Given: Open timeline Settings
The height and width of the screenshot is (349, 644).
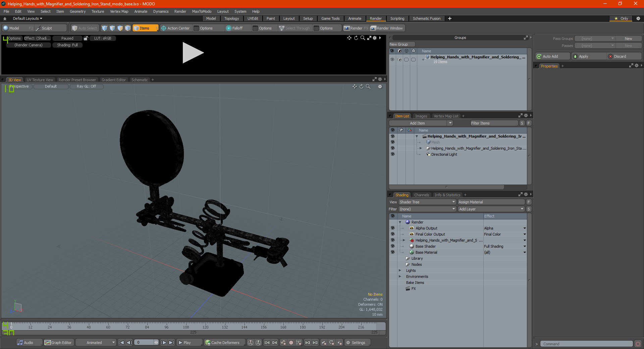Looking at the screenshot, I should [x=358, y=343].
